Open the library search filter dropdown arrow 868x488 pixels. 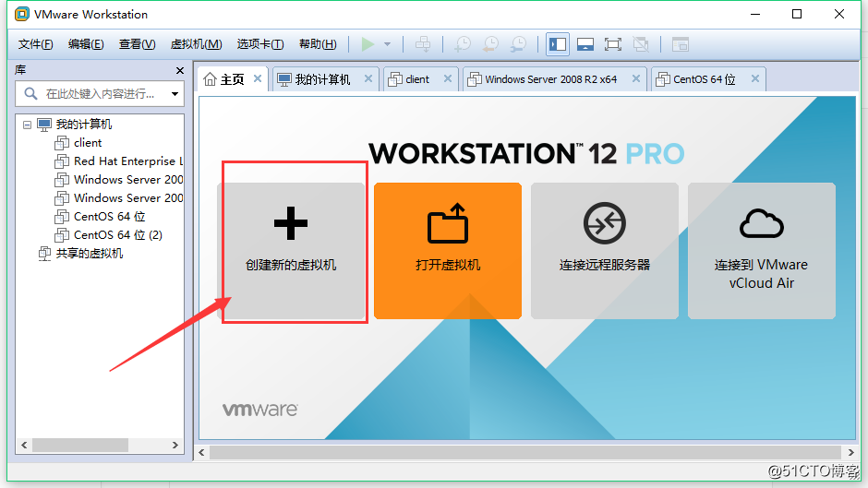175,93
